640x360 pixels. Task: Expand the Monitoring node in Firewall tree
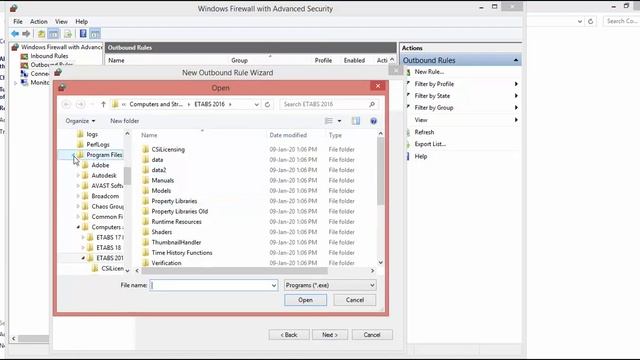click(x=16, y=83)
